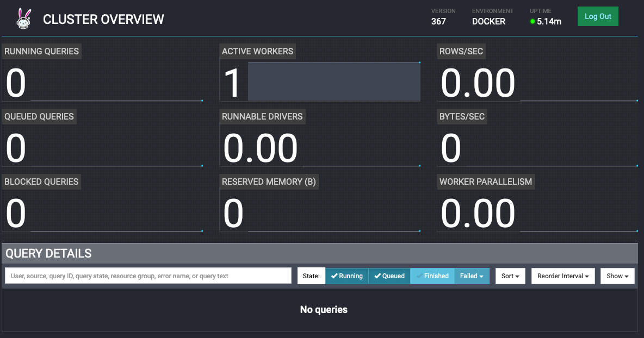Click the State: label

point(311,276)
